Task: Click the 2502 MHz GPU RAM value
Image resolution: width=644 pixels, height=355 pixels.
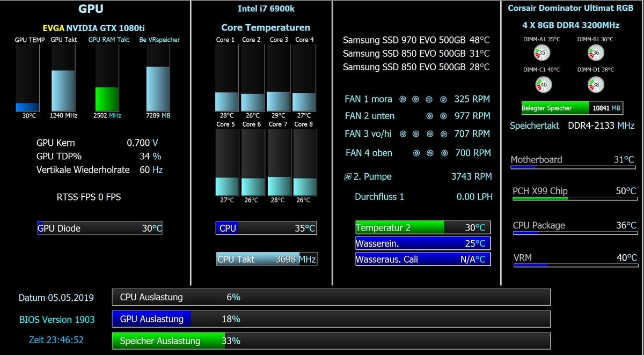Action: point(107,115)
